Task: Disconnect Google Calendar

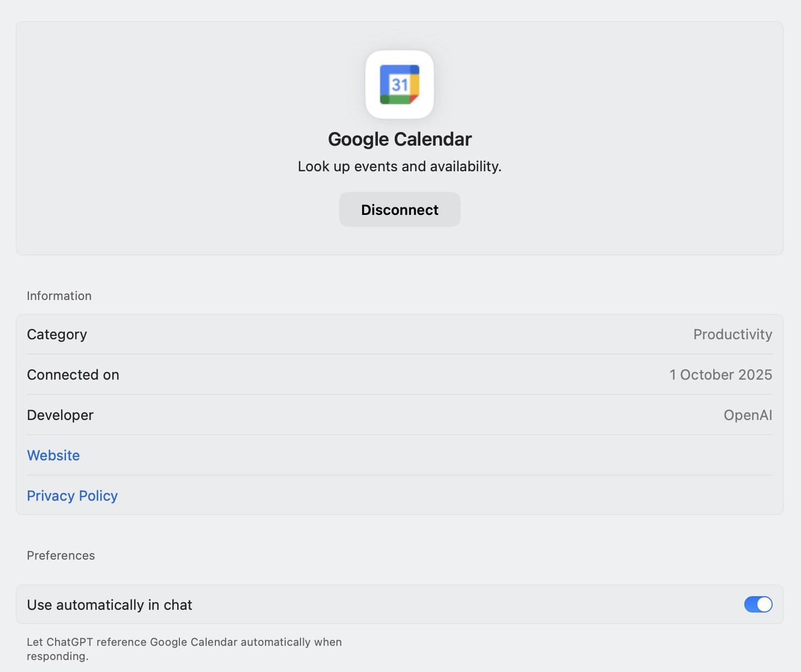Action: click(400, 210)
